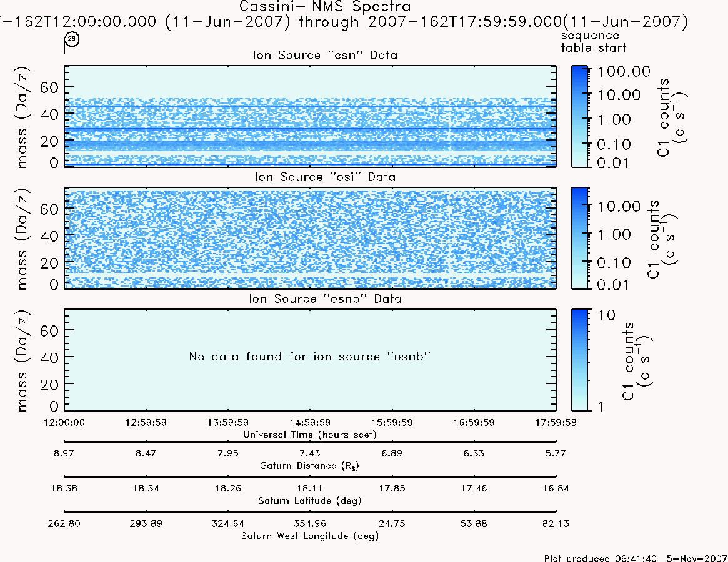
Task: Click the 293.89 west longitude value
Action: [x=146, y=524]
